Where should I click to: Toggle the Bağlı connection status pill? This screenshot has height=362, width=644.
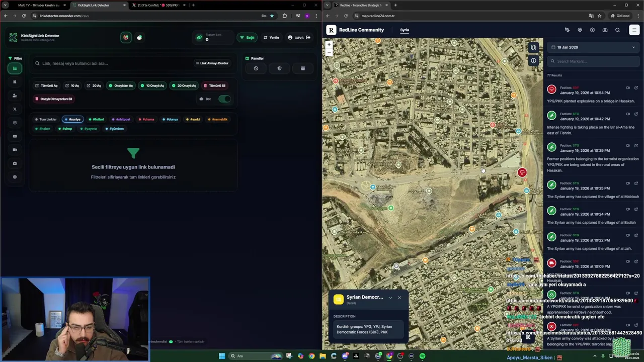coord(247,37)
